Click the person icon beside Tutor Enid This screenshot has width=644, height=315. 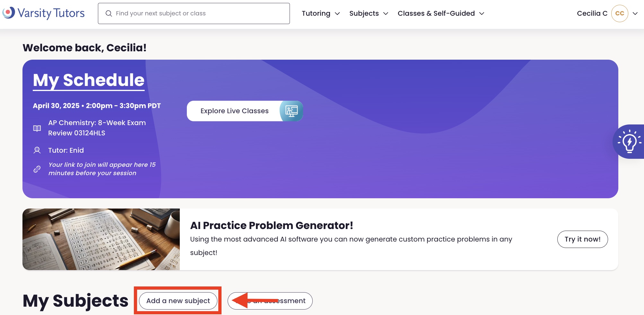(37, 150)
